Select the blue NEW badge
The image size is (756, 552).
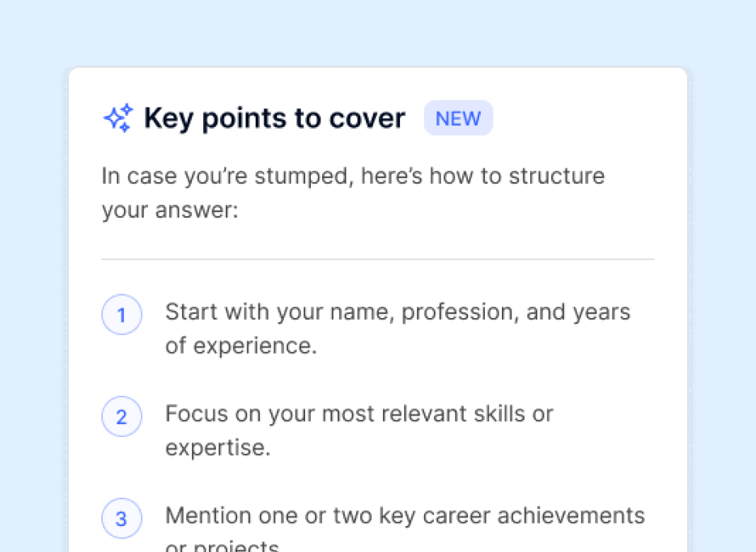pyautogui.click(x=458, y=118)
